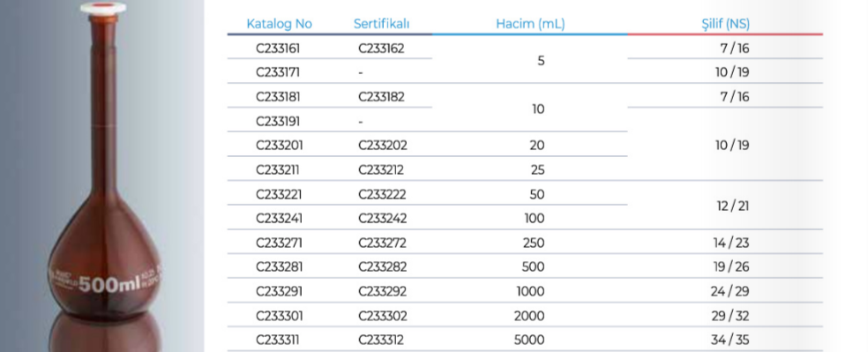Select certified code C233222

pyautogui.click(x=382, y=194)
